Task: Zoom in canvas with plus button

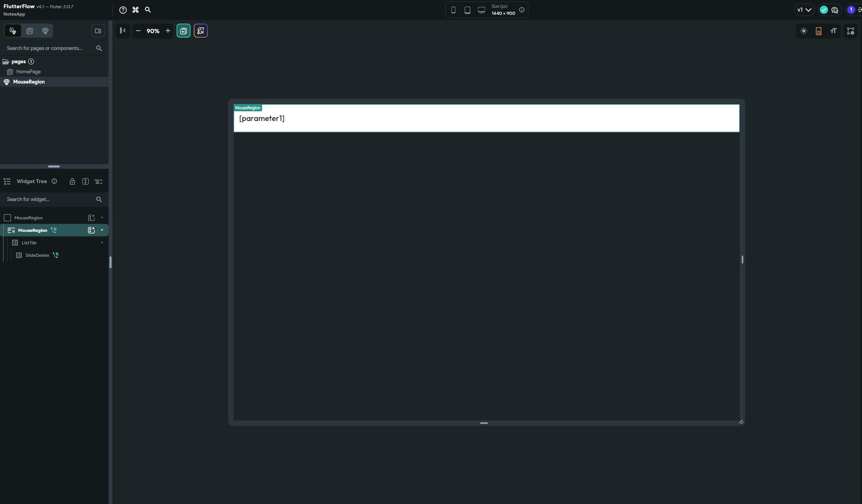Action: click(168, 31)
